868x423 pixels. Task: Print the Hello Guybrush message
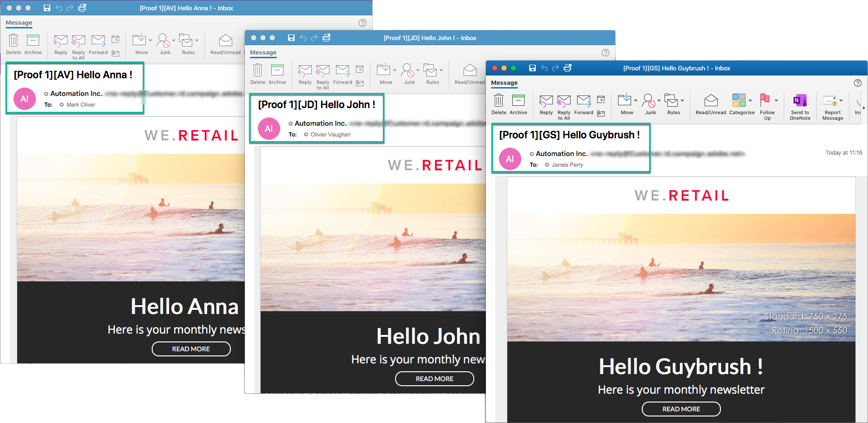tap(568, 68)
